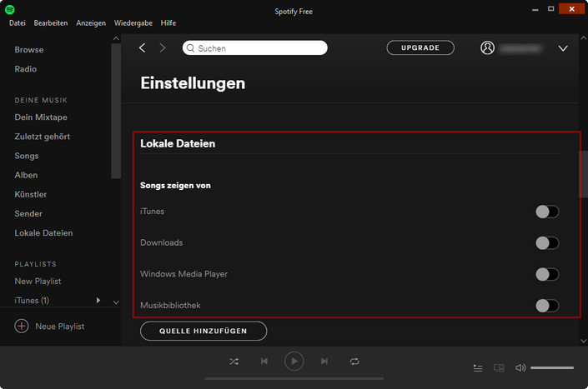Open Sender in sidebar
This screenshot has height=389, width=588.
tap(28, 214)
